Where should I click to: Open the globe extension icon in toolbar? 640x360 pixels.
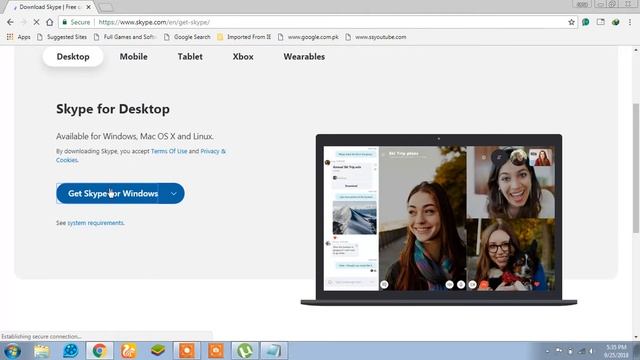coord(616,22)
